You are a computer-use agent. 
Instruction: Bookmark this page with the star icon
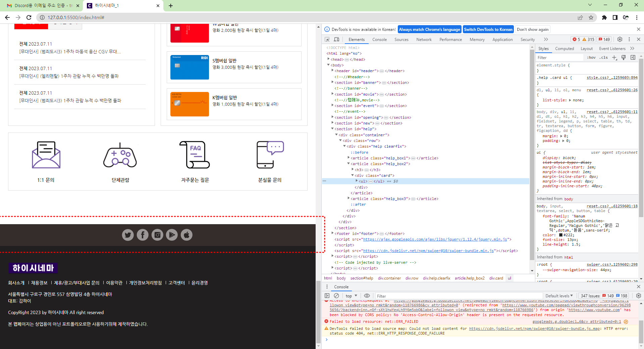tap(591, 17)
